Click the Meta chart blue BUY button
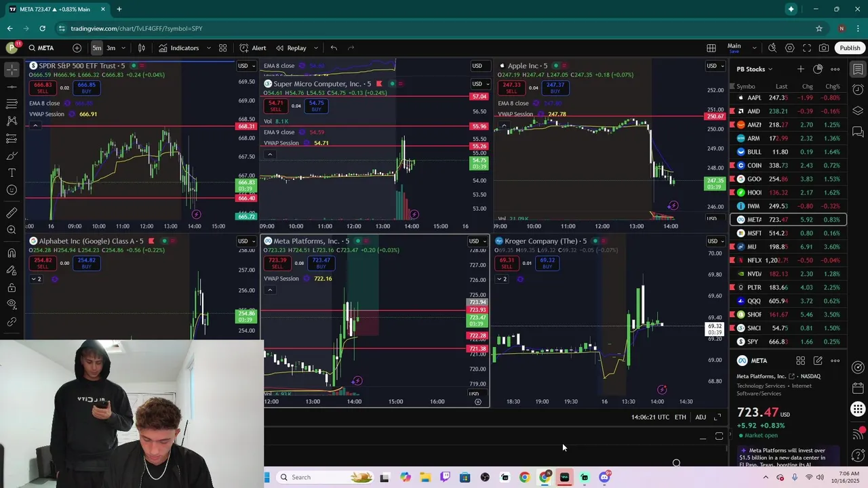868x488 pixels. [x=321, y=263]
